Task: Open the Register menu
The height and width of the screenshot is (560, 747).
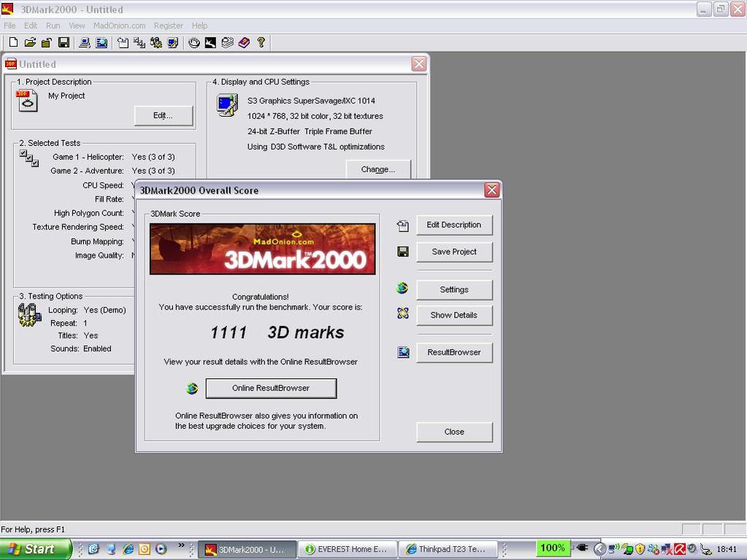Action: pyautogui.click(x=168, y=26)
